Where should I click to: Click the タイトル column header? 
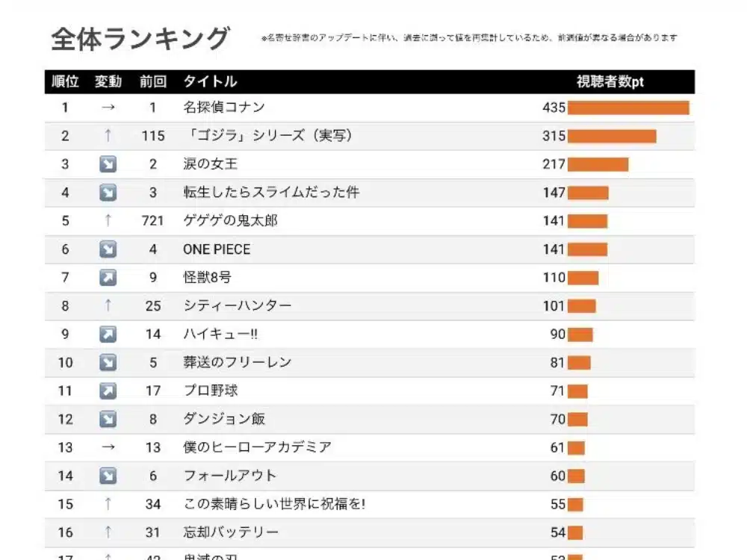[210, 81]
